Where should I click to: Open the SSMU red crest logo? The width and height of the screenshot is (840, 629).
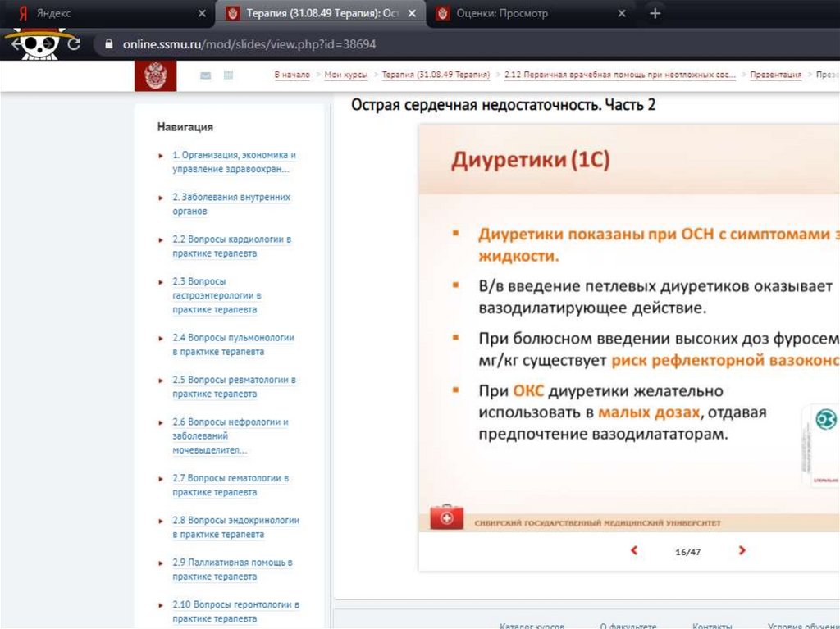point(155,75)
